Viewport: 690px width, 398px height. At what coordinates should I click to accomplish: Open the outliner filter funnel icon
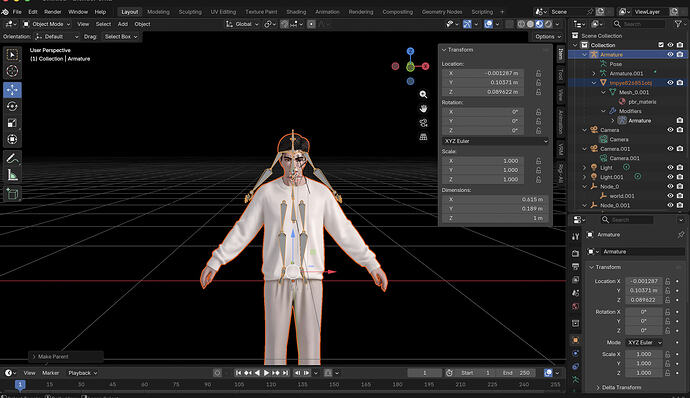[678, 24]
